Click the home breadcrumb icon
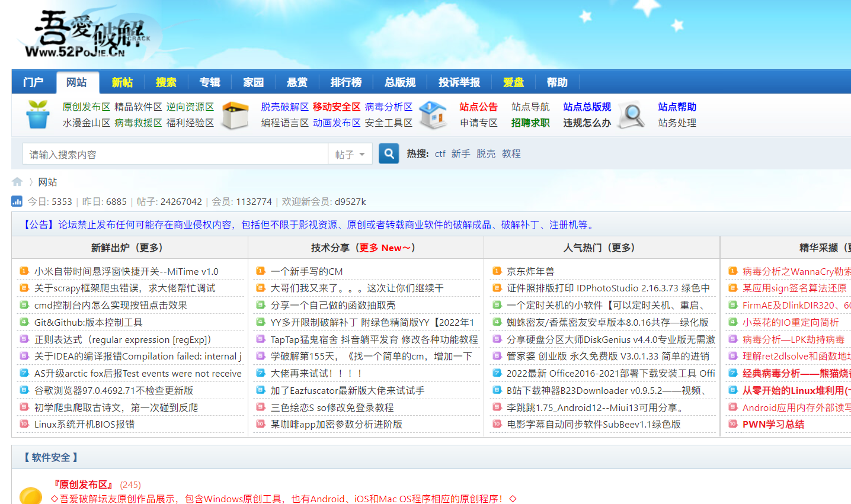The width and height of the screenshot is (851, 504). tap(17, 182)
